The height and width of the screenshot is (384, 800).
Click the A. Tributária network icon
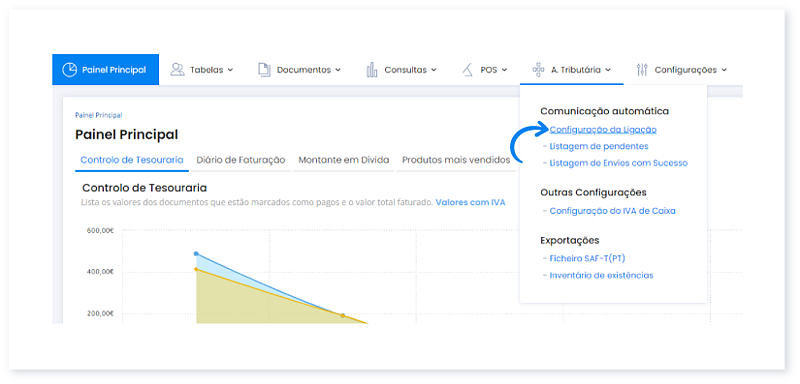[x=538, y=70]
